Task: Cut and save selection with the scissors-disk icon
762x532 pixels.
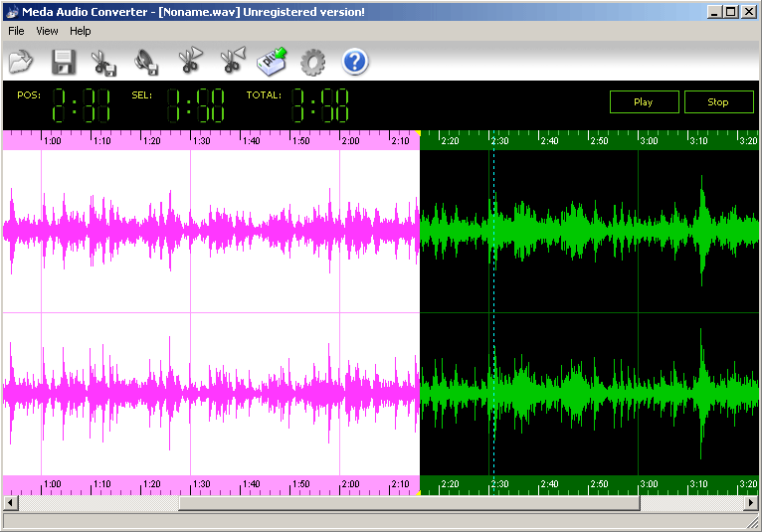Action: [103, 63]
